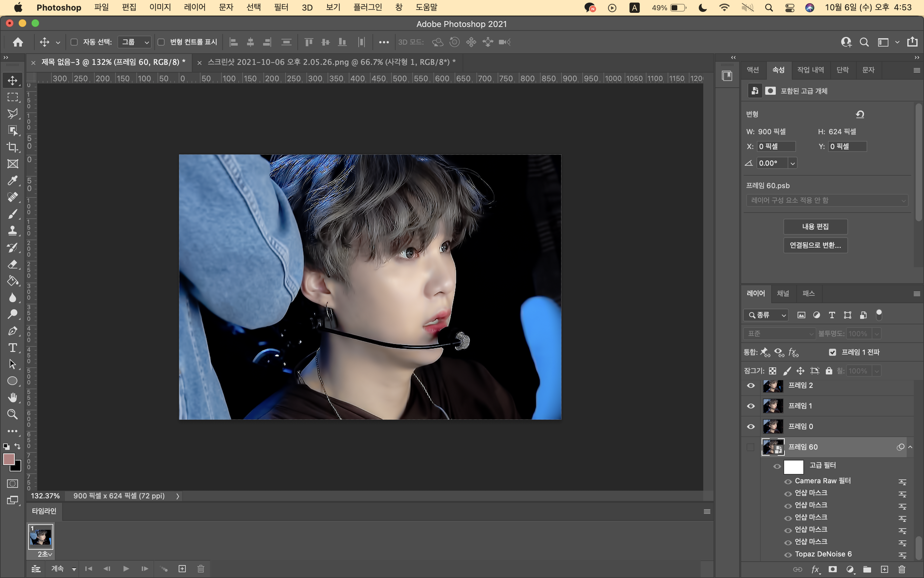Play the timeline animation
The image size is (924, 578).
126,569
